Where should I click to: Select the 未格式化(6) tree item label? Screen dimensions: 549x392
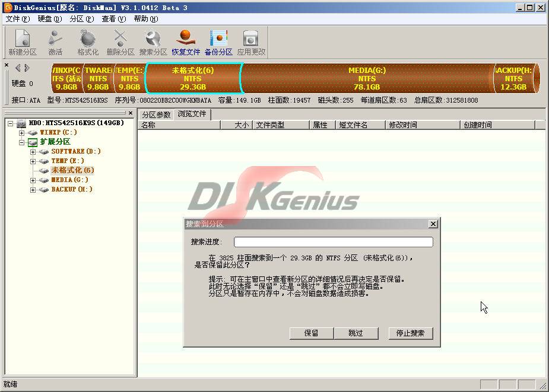pos(72,170)
